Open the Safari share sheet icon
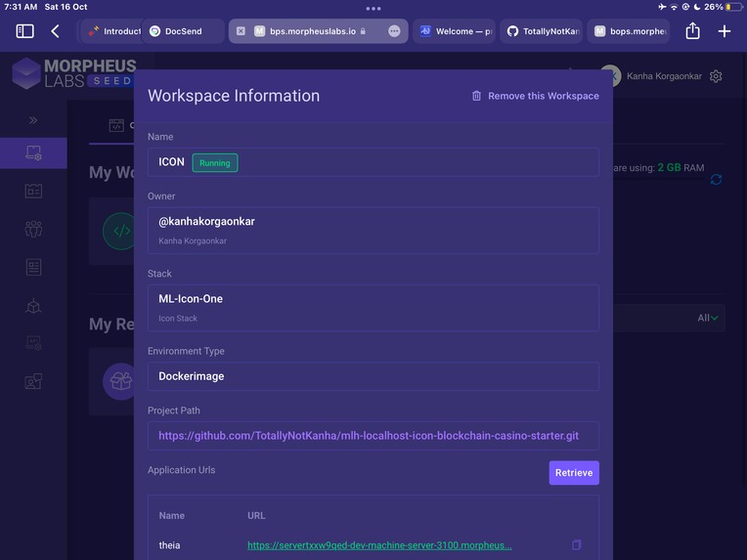The height and width of the screenshot is (560, 747). (x=692, y=31)
